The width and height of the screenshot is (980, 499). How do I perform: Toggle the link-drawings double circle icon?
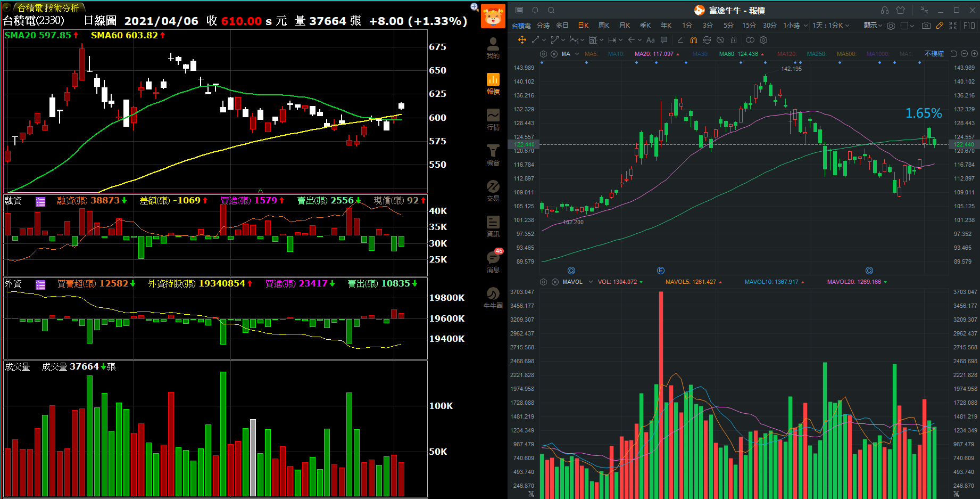[x=750, y=40]
